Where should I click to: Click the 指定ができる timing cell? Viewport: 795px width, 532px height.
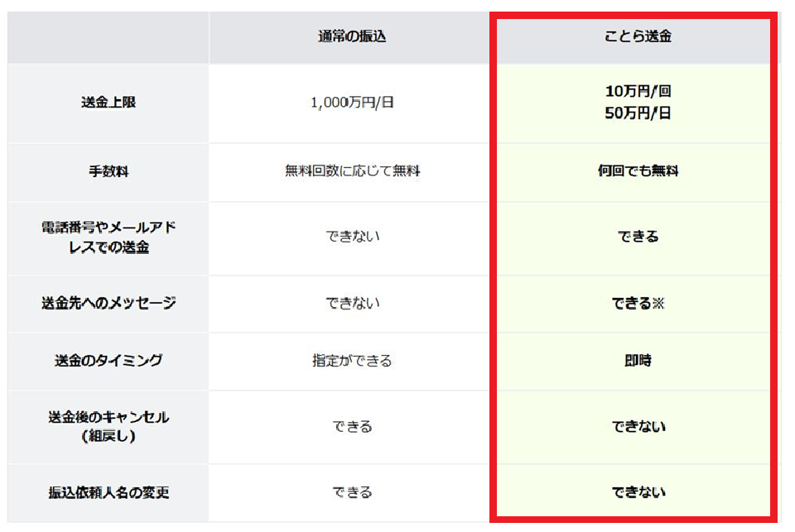click(352, 361)
